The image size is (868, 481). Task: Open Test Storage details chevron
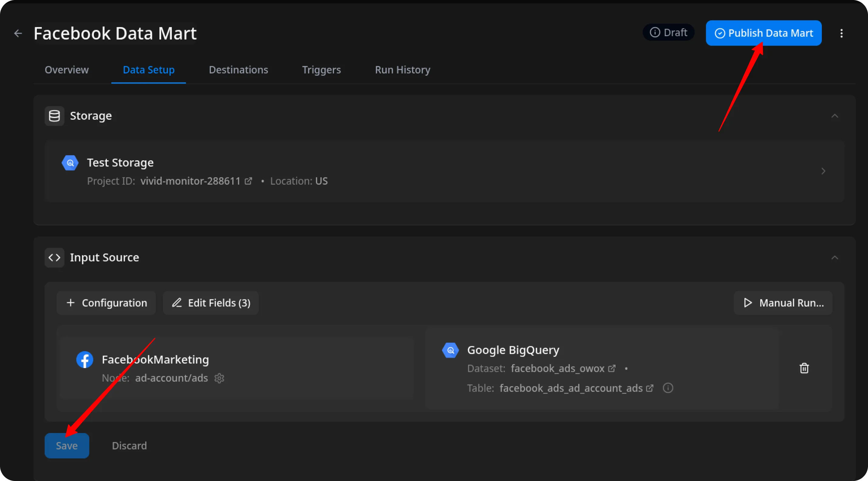[x=823, y=171]
